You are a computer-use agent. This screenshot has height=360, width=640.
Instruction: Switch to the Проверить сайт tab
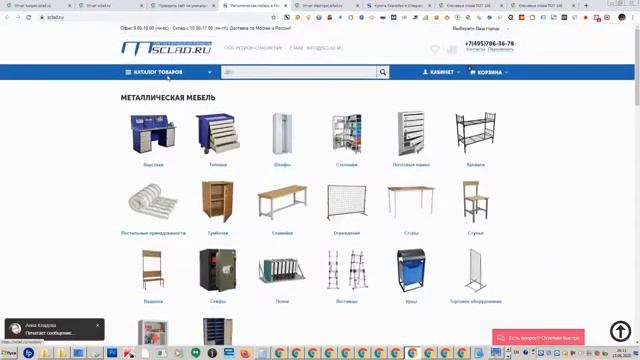pyautogui.click(x=183, y=6)
